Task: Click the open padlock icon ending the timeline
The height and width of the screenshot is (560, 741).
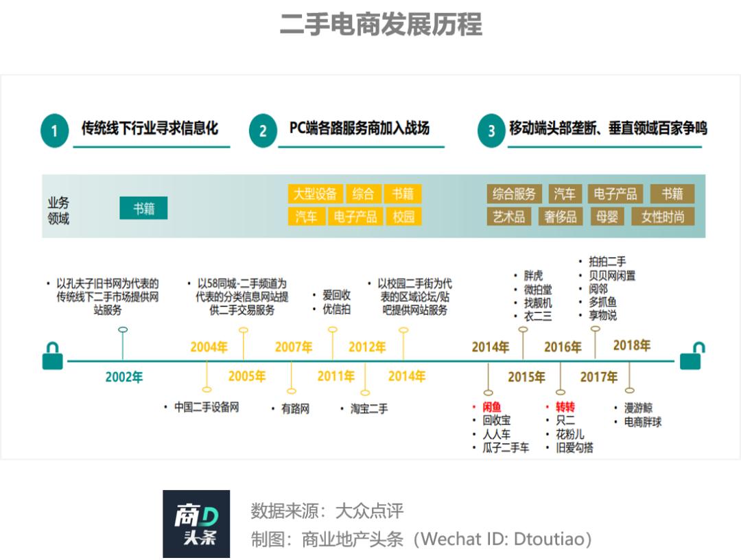Action: (x=692, y=356)
